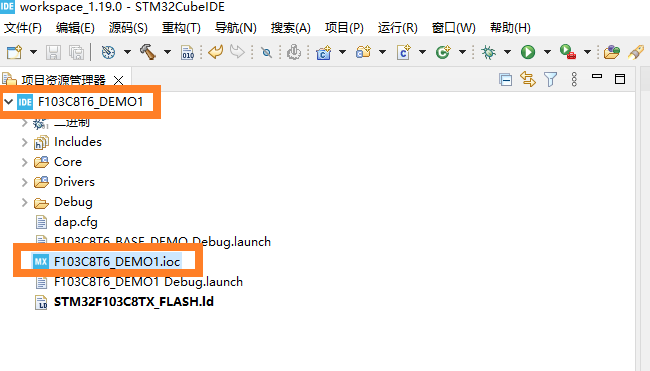Open the external tools dropdown arrow
This screenshot has height=371, width=650.
point(587,52)
